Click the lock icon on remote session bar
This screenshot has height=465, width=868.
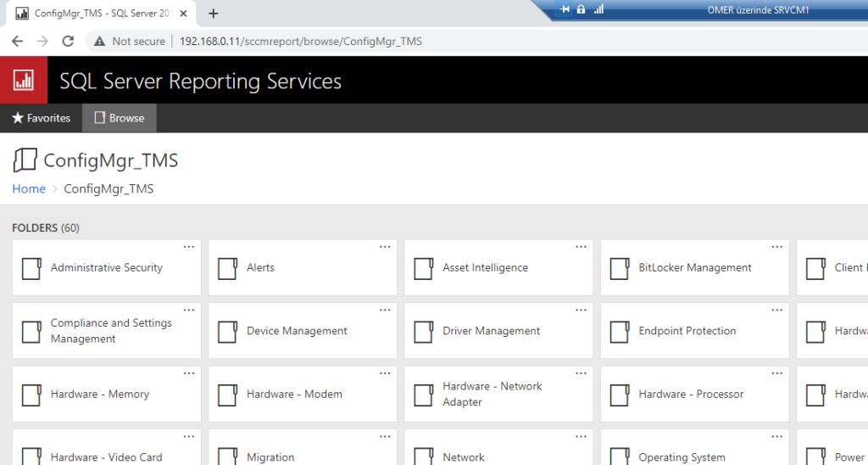point(581,9)
